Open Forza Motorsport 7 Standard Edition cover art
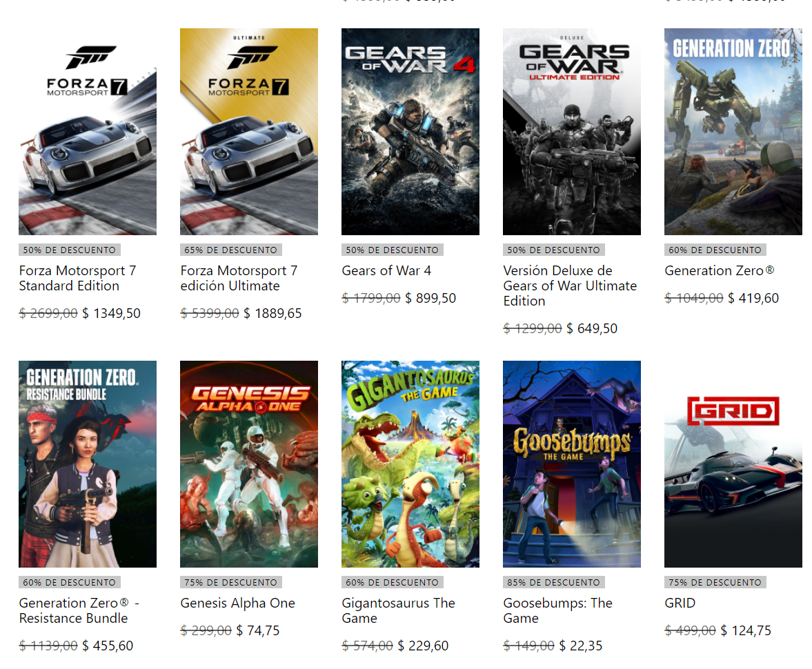 [x=88, y=131]
